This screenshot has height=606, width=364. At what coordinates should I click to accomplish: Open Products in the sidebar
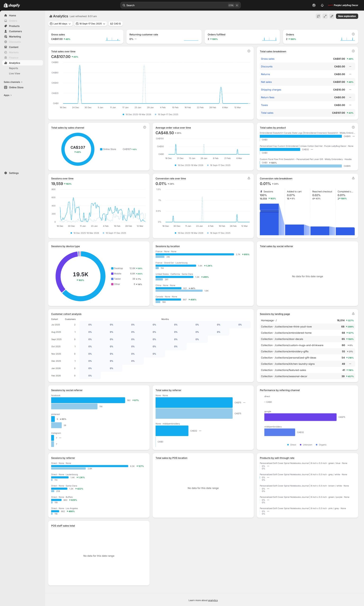click(14, 26)
